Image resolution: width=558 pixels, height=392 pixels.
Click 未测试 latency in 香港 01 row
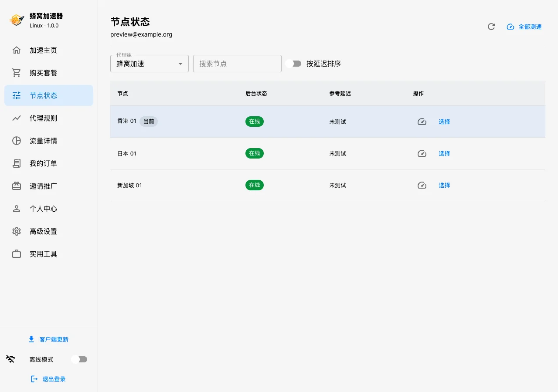click(x=338, y=122)
